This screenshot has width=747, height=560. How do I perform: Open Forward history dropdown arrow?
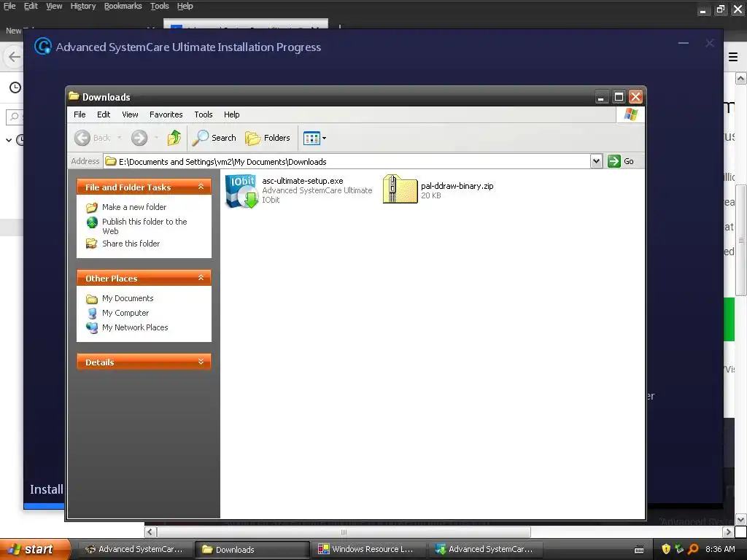[x=156, y=138]
